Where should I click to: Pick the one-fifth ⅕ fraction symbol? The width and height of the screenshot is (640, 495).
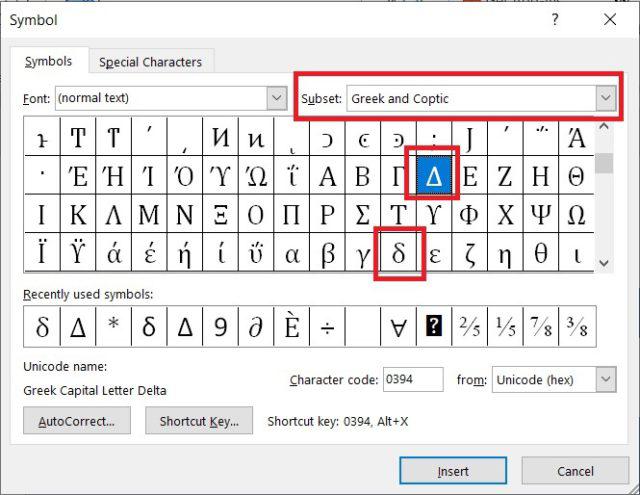click(505, 326)
